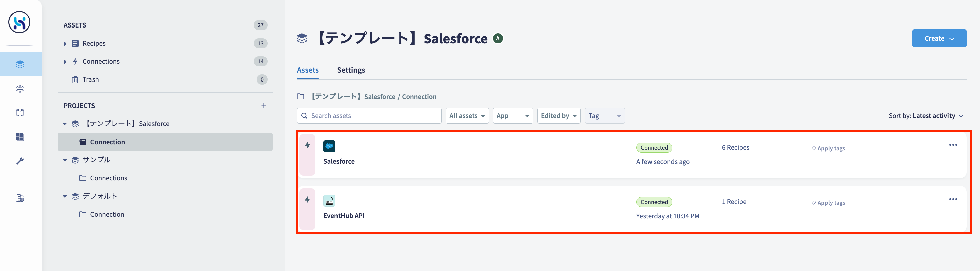Click the 13 recipes count badge
This screenshot has height=271, width=980.
click(x=261, y=43)
